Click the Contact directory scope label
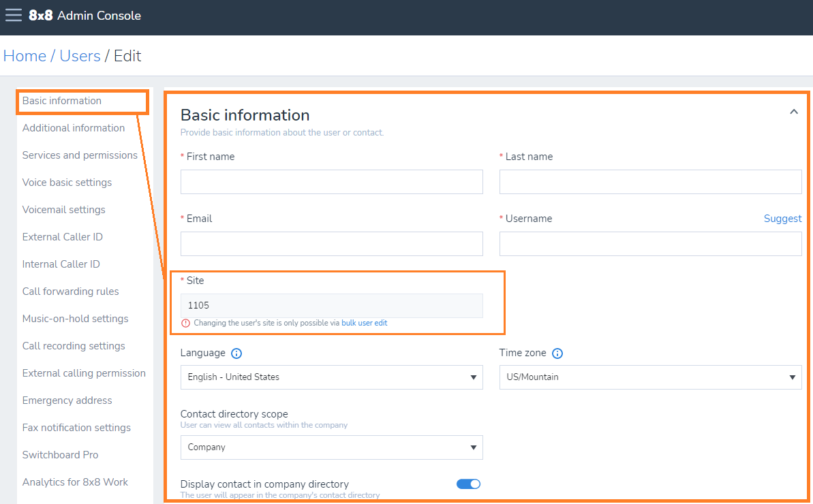 click(234, 414)
